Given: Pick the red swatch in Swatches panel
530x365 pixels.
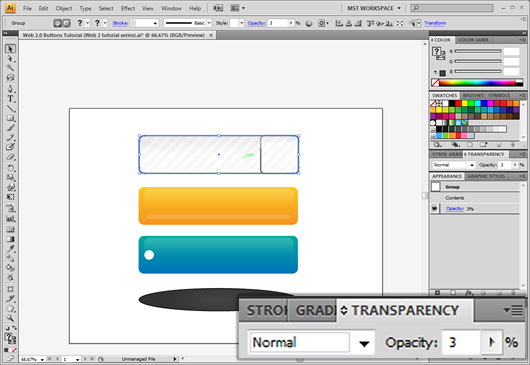Looking at the screenshot, I should [x=458, y=103].
